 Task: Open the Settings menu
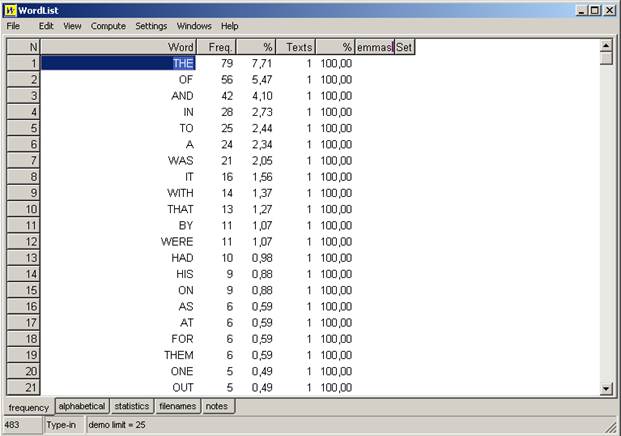(151, 26)
